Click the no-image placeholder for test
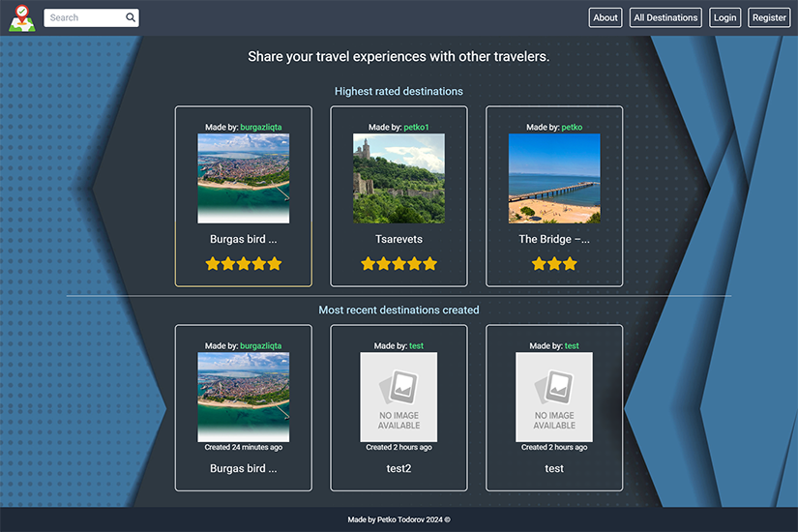The height and width of the screenshot is (532, 798). point(554,397)
